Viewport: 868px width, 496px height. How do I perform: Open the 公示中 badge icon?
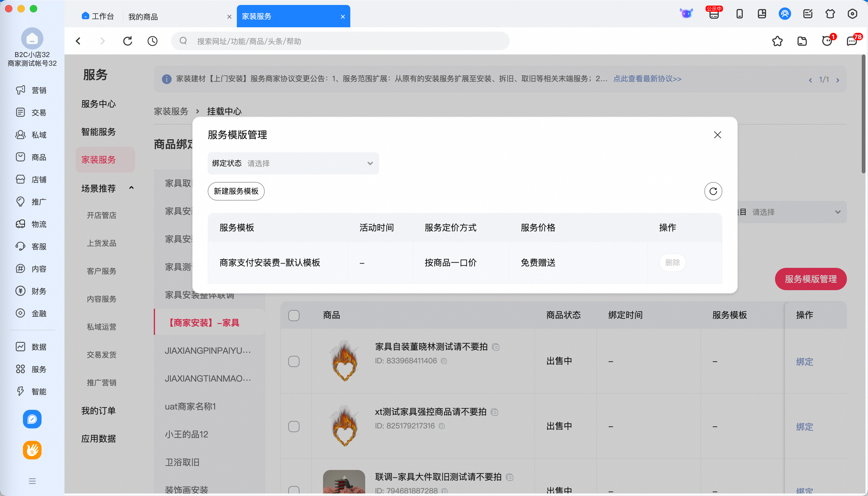pos(714,14)
